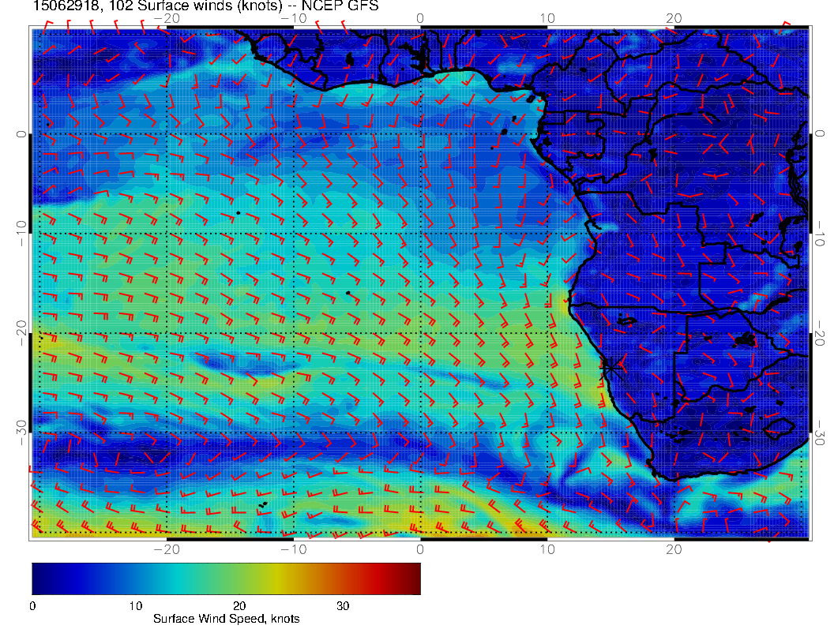Click the top axis longitude label '-20'
The width and height of the screenshot is (834, 644).
click(x=167, y=18)
